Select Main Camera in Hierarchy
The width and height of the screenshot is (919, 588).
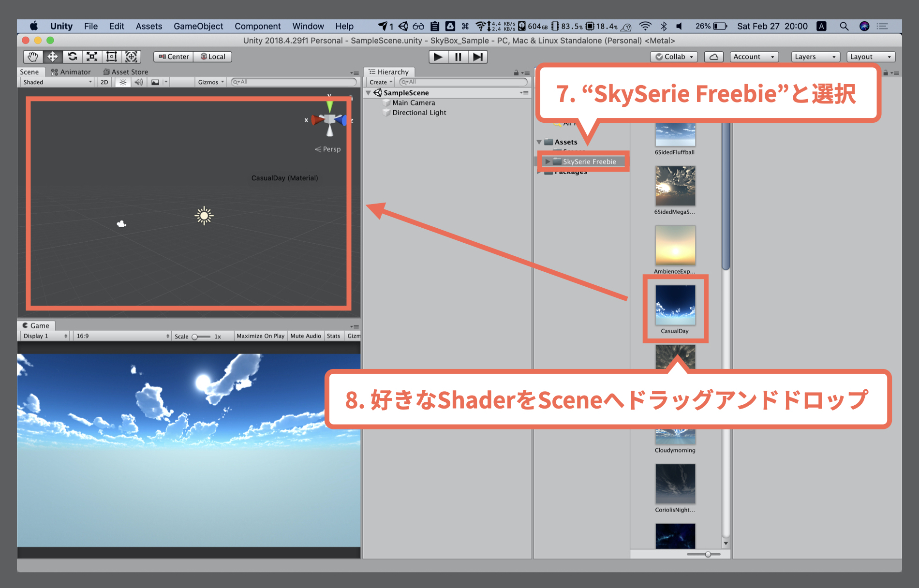tap(414, 103)
